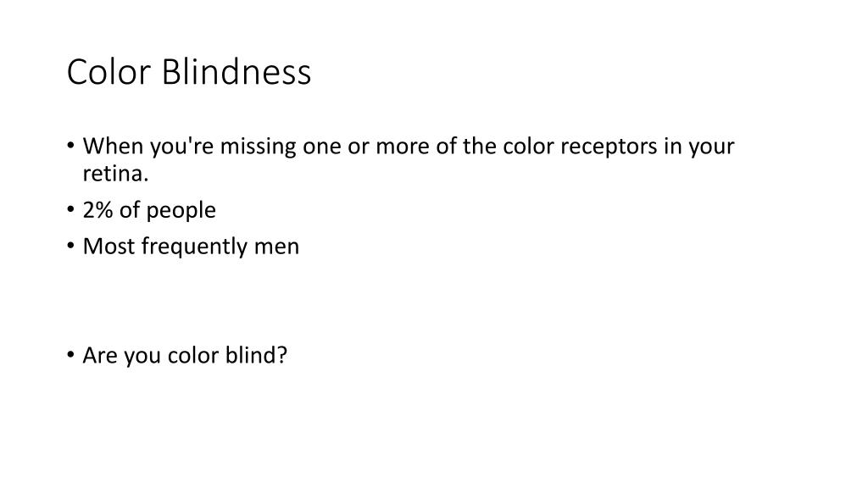Click the bullet dot before "When you're missing"
Viewport: 868px width, 488px height.
pos(70,146)
